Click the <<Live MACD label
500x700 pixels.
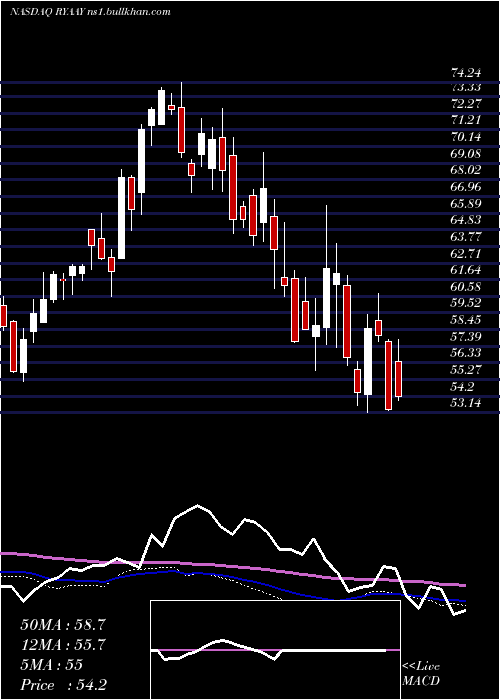click(x=421, y=674)
